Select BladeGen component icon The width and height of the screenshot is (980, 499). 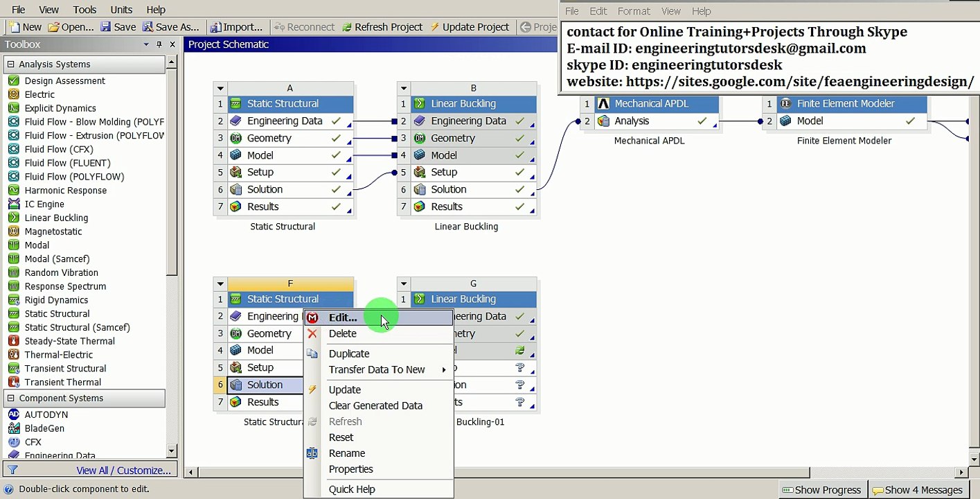point(13,428)
